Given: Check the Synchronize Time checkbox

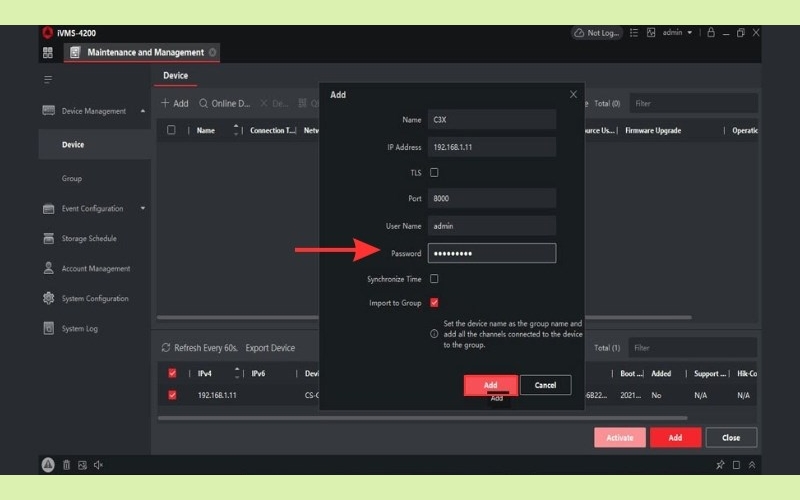Looking at the screenshot, I should [x=434, y=279].
